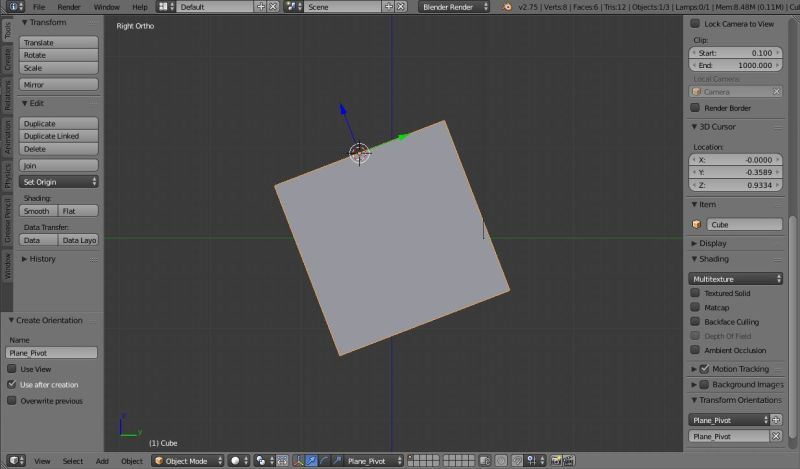Image resolution: width=800 pixels, height=469 pixels.
Task: Clear the local Camera field X
Action: tap(776, 92)
